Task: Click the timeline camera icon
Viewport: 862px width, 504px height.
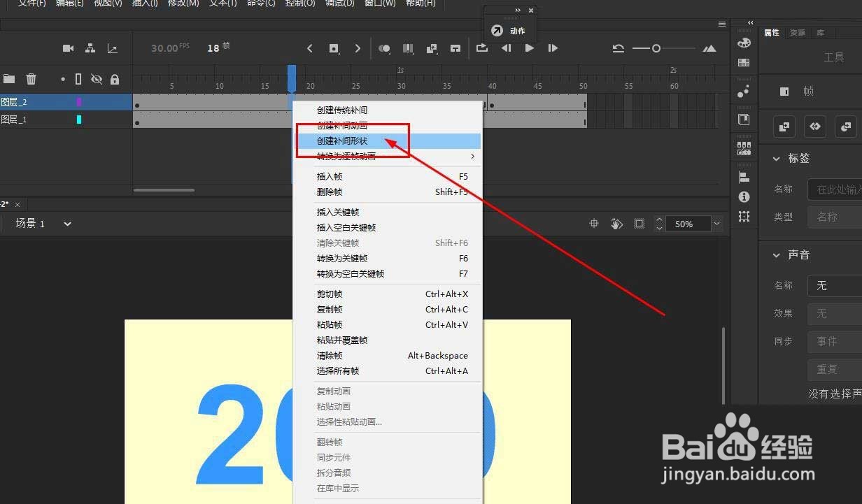Action: point(68,48)
